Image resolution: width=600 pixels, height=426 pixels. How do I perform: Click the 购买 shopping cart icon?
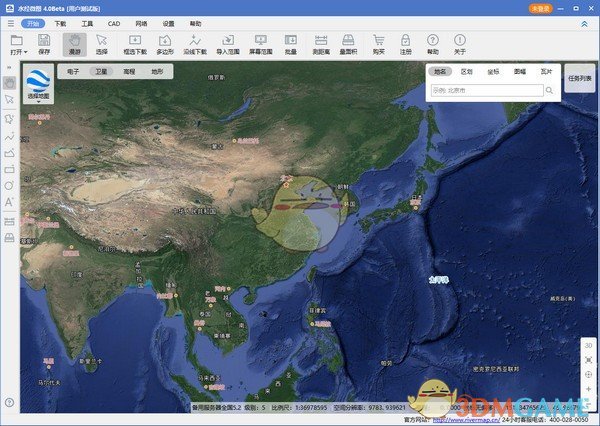(378, 44)
